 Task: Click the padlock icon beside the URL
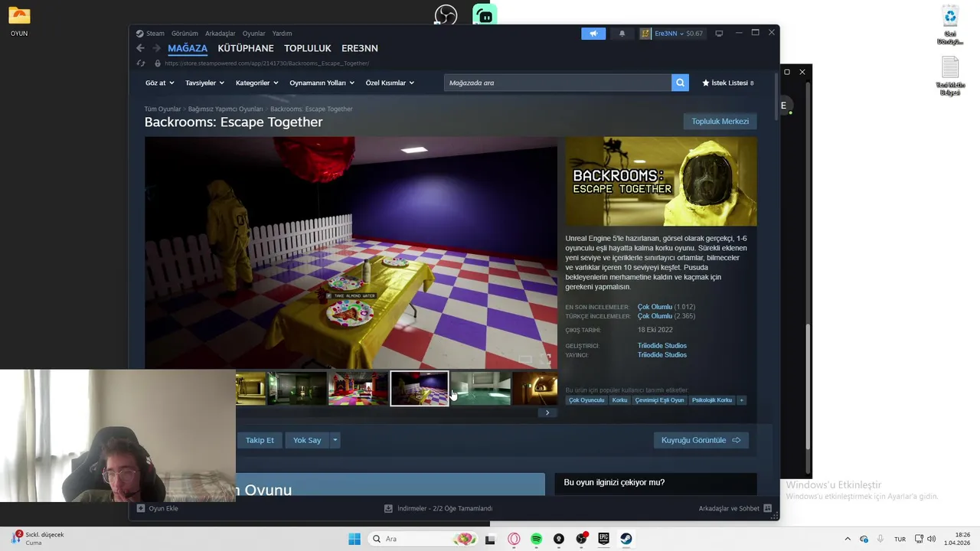[x=158, y=64]
